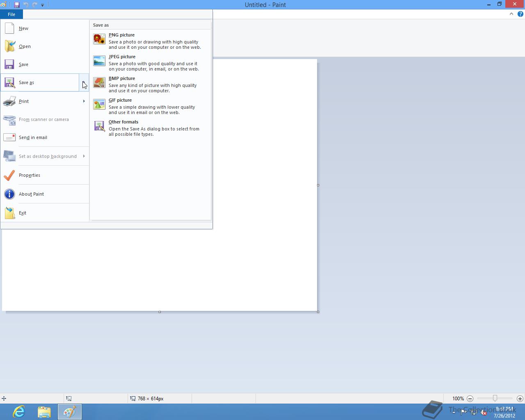Open Customize Quick Access Toolbar dropdown

42,5
